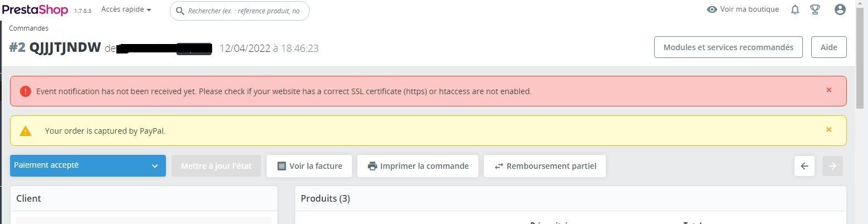The width and height of the screenshot is (868, 224).
Task: Click Imprimer la commande button
Action: [418, 166]
